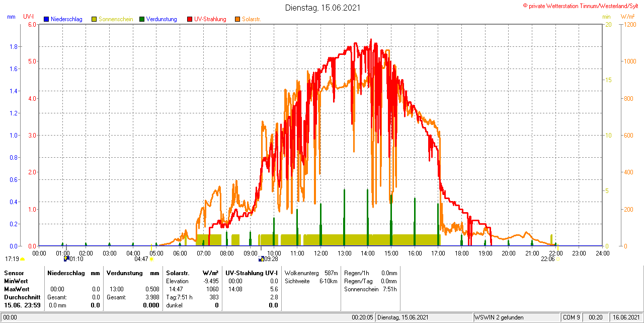The image size is (644, 323).
Task: Click the Tag:7:51 h label
Action: (x=179, y=297)
